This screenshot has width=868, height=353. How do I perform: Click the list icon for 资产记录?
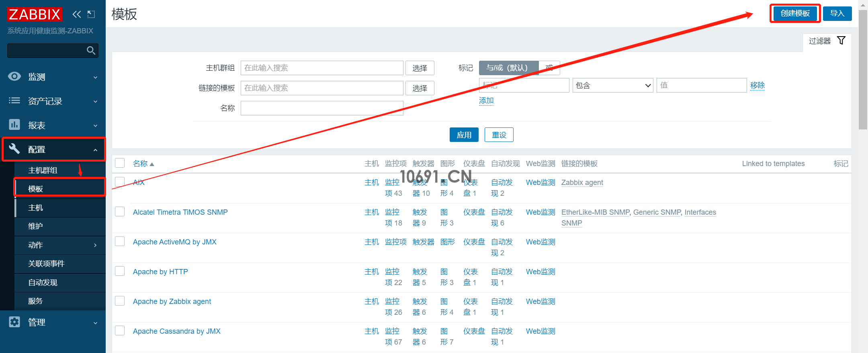coord(14,101)
